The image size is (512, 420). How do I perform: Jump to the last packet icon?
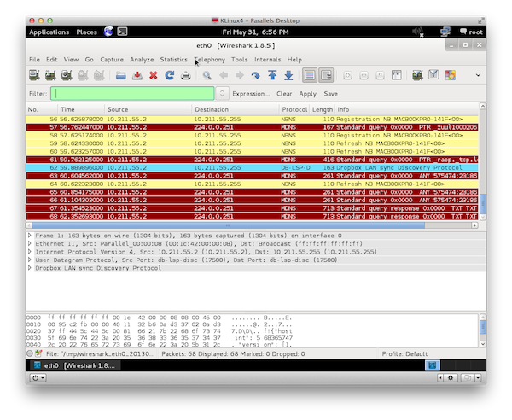coord(288,75)
